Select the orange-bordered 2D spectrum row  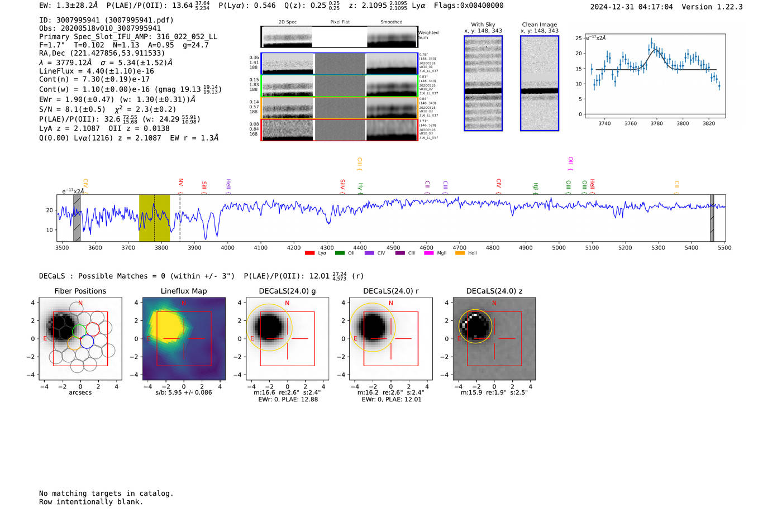click(x=339, y=107)
